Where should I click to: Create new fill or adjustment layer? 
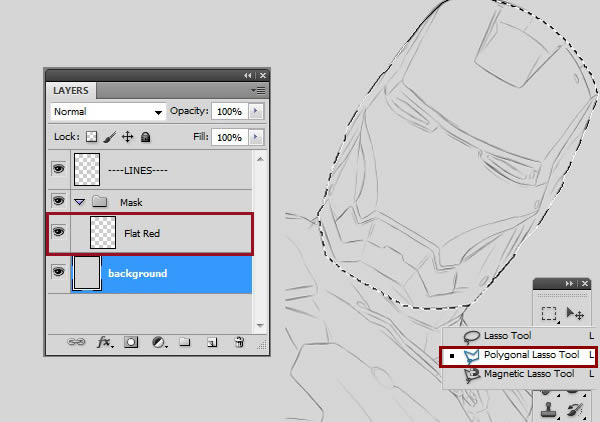coord(159,342)
